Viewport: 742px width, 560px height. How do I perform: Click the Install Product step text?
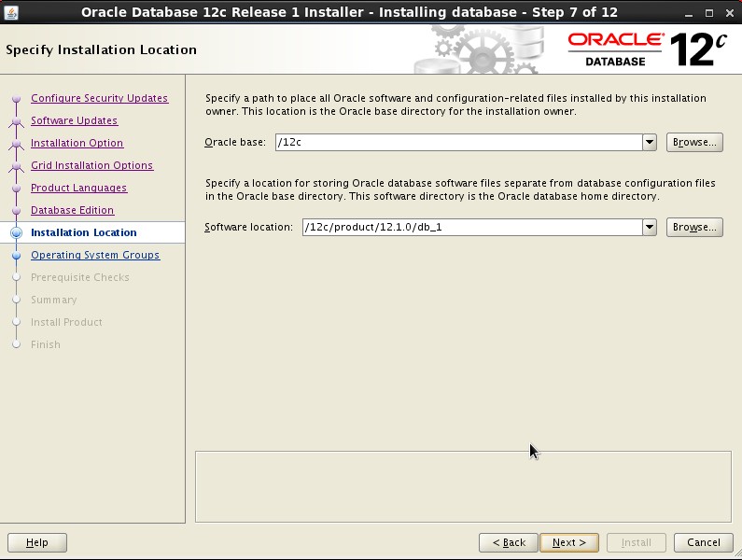click(66, 322)
